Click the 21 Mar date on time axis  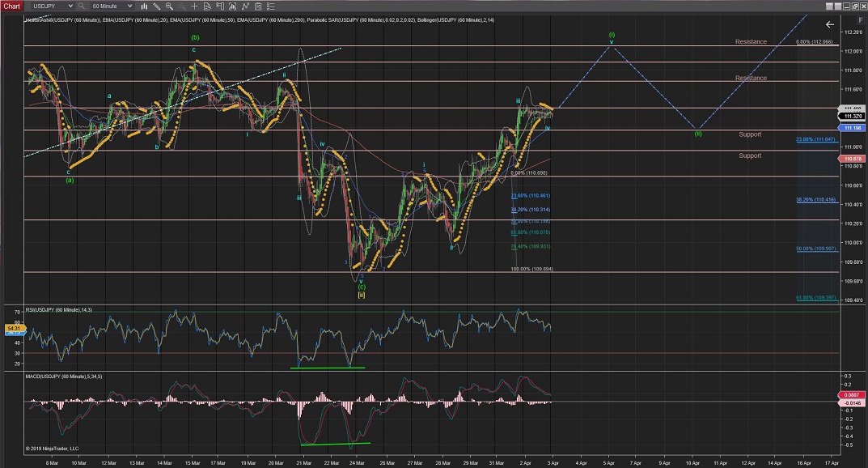304,462
